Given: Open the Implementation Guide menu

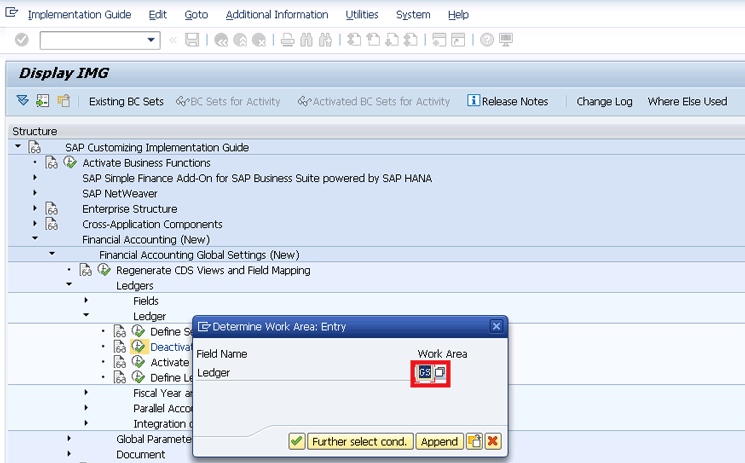Looking at the screenshot, I should (79, 15).
